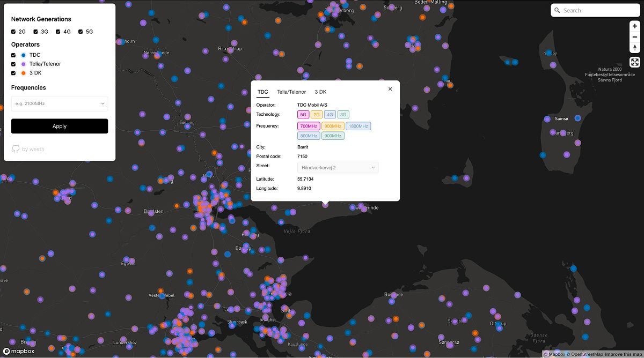Click the purple tower marker under the popup

(325, 204)
